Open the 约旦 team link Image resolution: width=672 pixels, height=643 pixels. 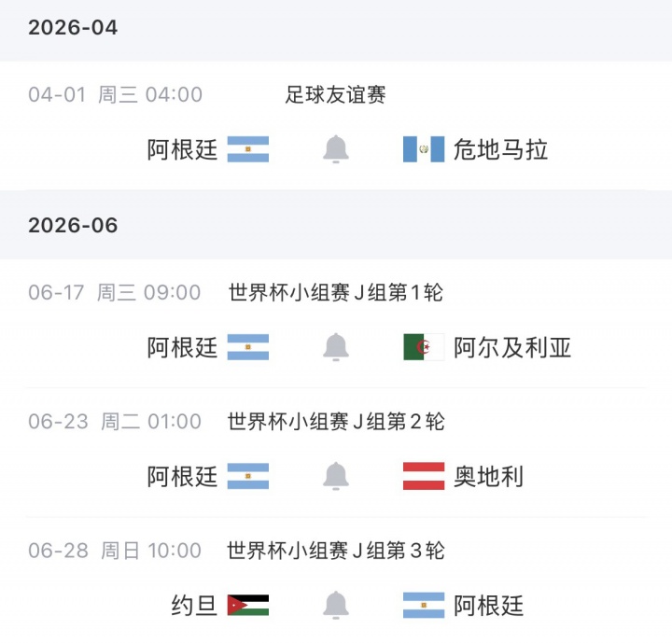194,605
